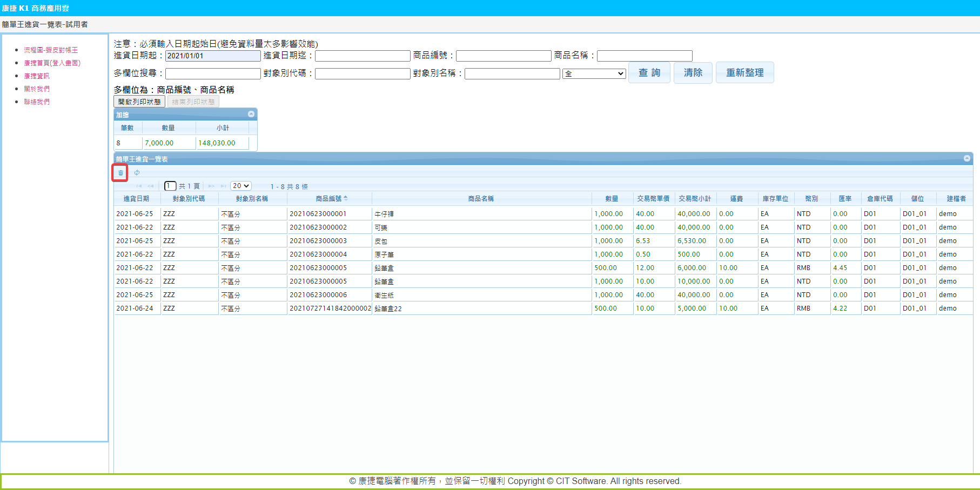Screen dimensions: 980x490
Task: Go to previous page using pager icon
Action: [151, 186]
